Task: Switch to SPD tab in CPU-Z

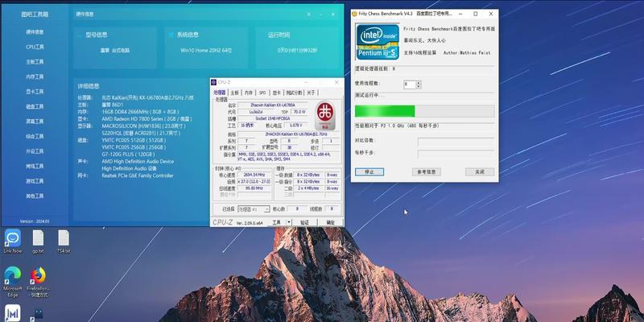Action: [262, 93]
